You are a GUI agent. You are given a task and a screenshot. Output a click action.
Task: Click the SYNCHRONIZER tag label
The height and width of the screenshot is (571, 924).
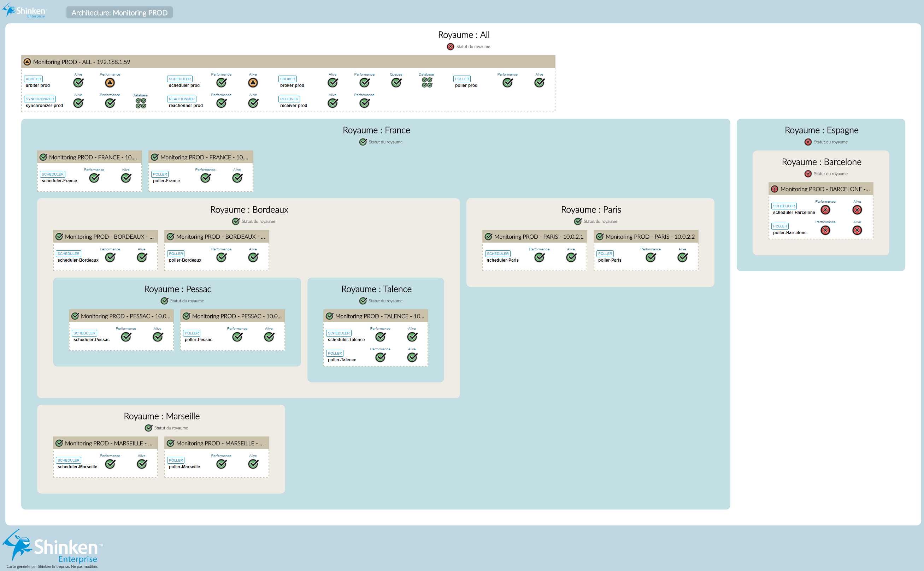(x=40, y=99)
